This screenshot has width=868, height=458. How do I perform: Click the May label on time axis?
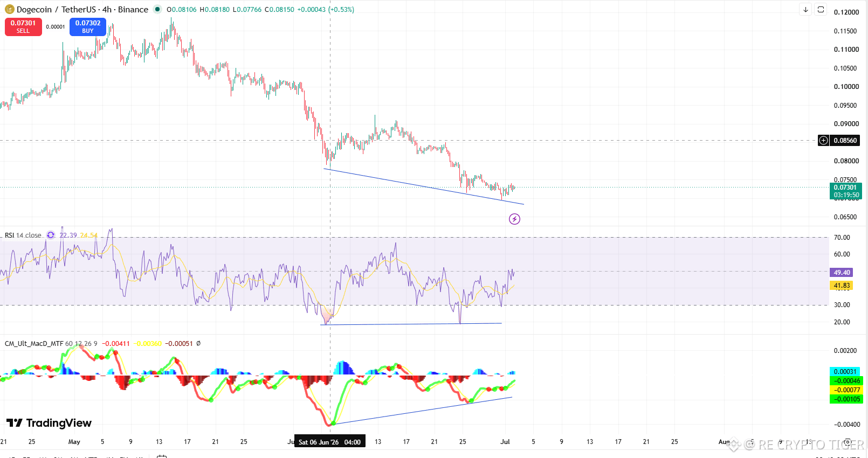tap(74, 442)
